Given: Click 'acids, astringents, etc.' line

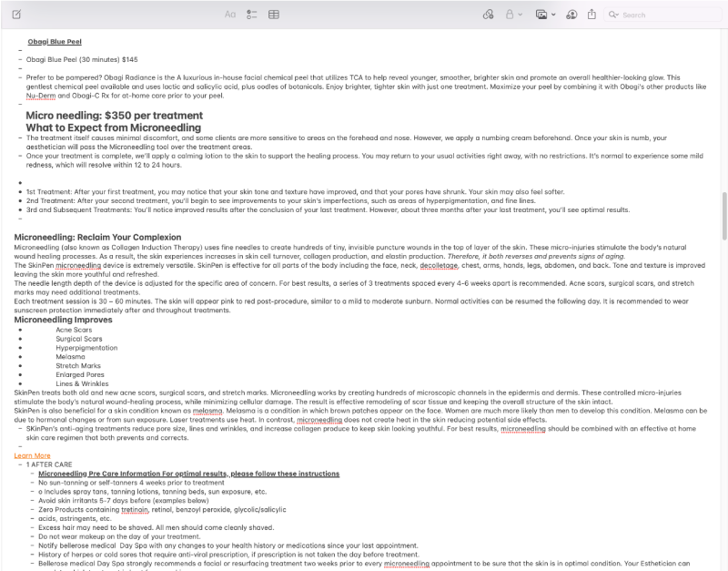Looking at the screenshot, I should (x=75, y=518).
